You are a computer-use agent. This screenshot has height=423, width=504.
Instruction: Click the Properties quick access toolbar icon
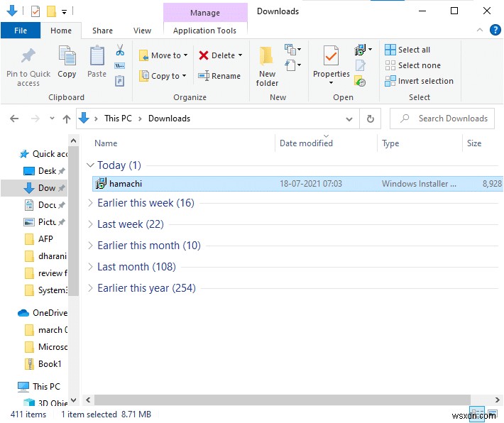[x=35, y=11]
